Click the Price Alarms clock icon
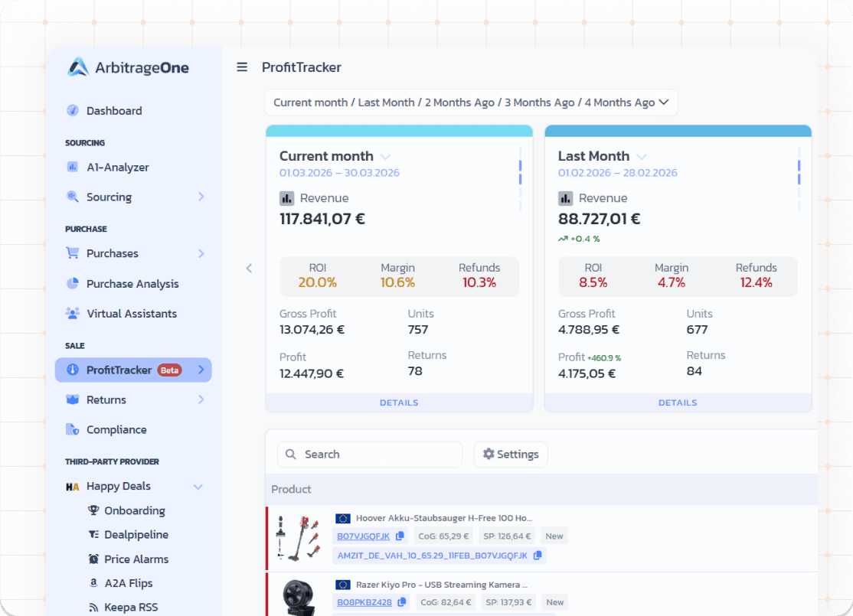853x616 pixels. tap(93, 559)
